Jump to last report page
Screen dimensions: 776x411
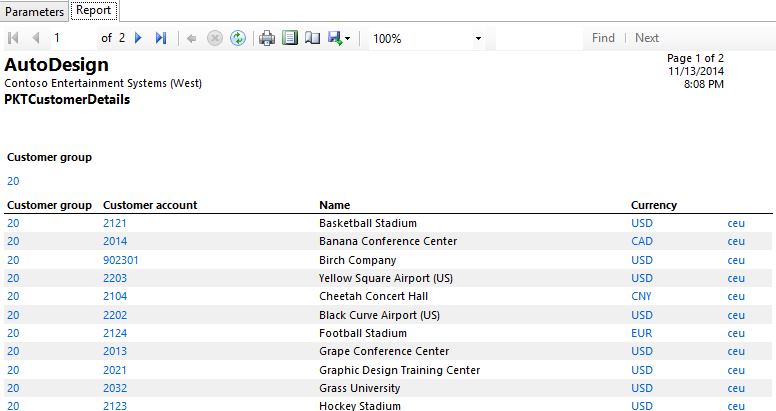coord(161,38)
